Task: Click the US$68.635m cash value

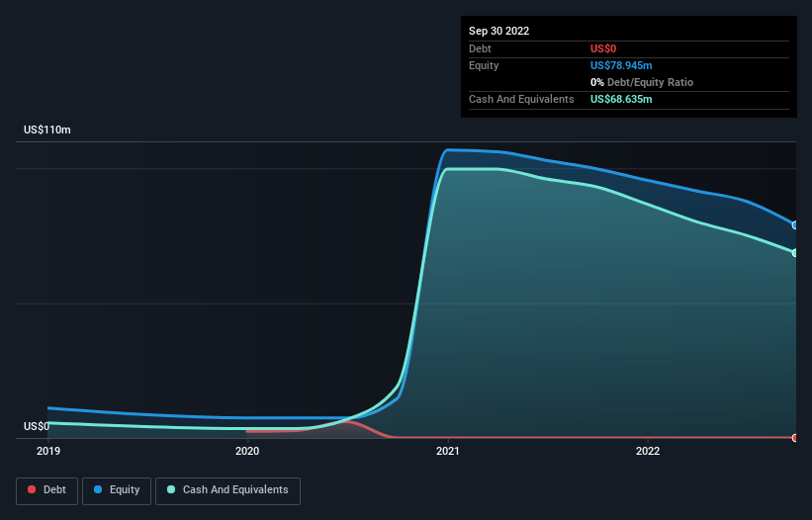Action: coord(621,99)
